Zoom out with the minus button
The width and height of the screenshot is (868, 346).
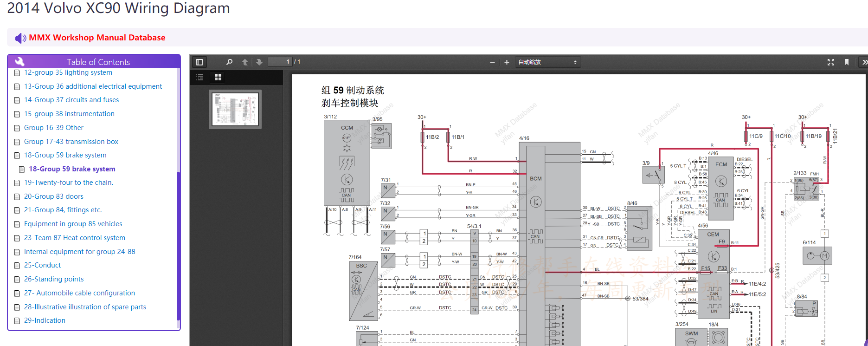tap(492, 62)
